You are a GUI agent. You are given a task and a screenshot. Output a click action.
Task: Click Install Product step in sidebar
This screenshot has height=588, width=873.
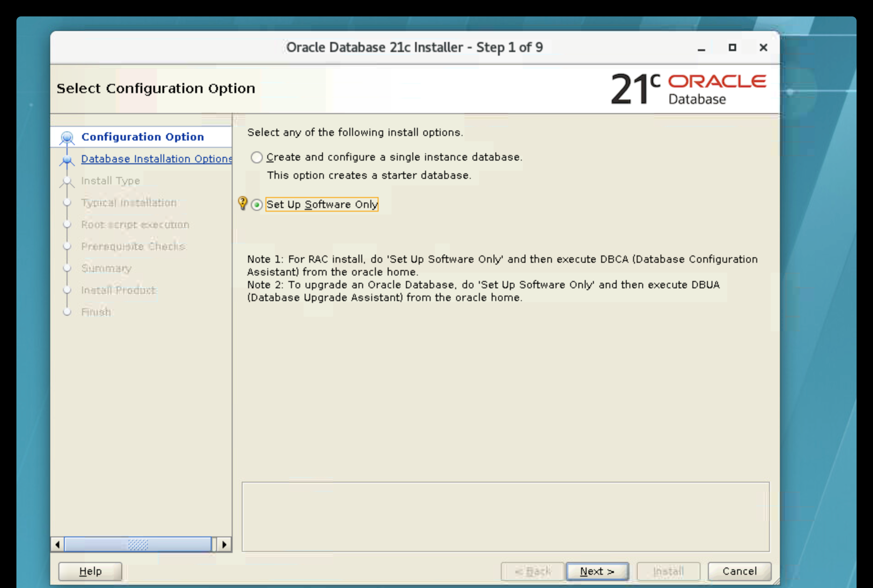[x=119, y=290]
